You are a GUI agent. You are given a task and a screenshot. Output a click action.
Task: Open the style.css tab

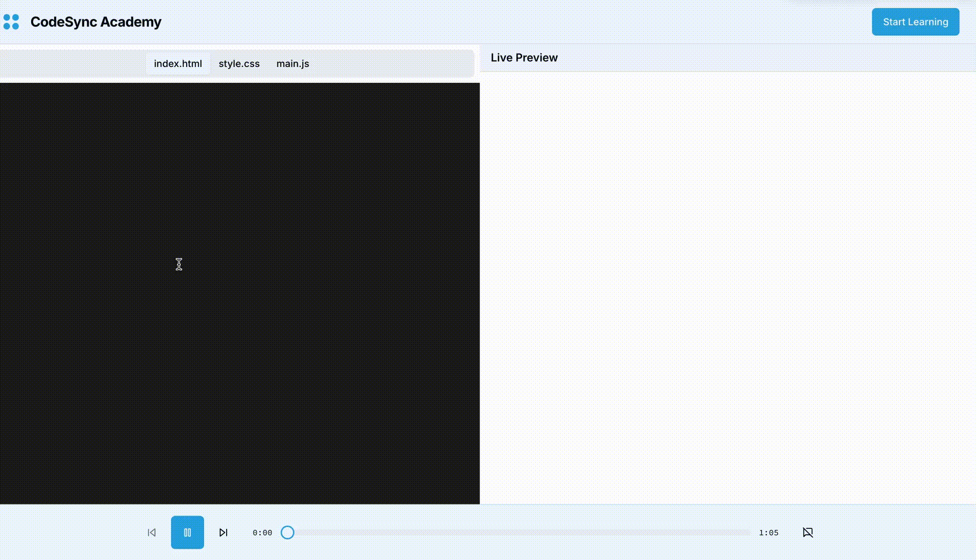239,64
